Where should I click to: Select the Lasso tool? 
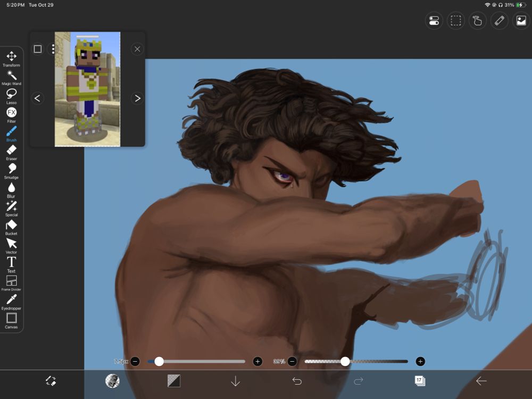click(12, 96)
